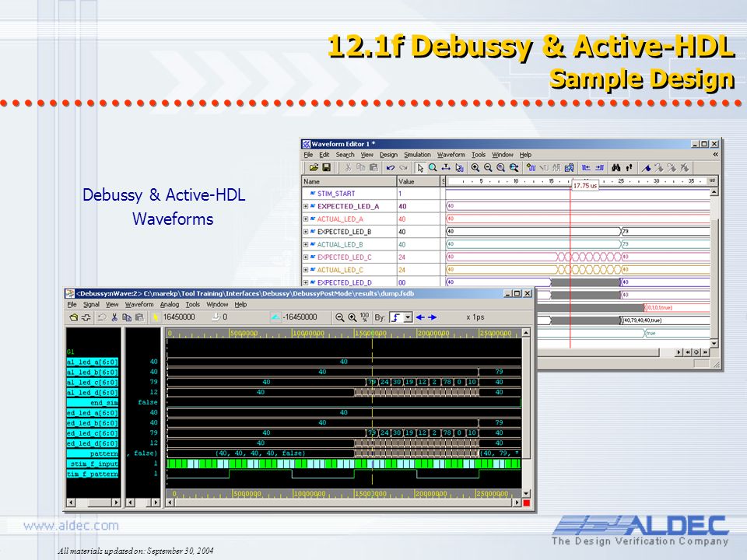
Task: Click the Add Signals icon in Waveform Editor
Action: (531, 168)
